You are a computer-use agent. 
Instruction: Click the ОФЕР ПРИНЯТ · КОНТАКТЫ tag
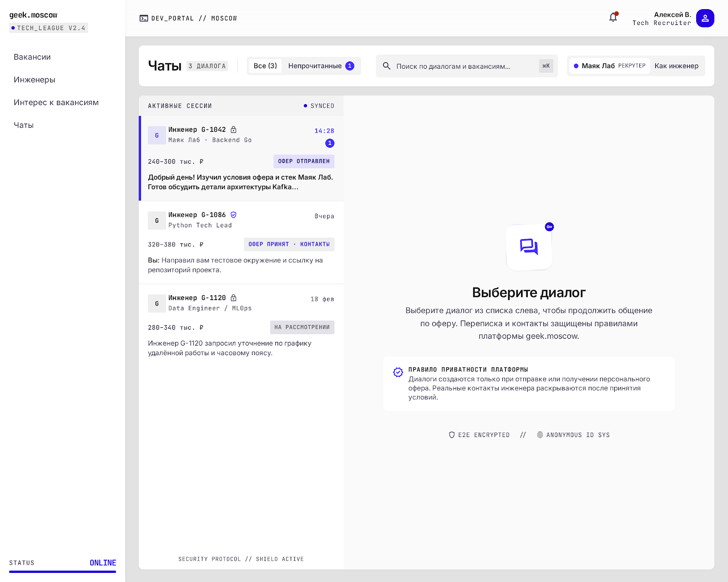click(x=289, y=244)
